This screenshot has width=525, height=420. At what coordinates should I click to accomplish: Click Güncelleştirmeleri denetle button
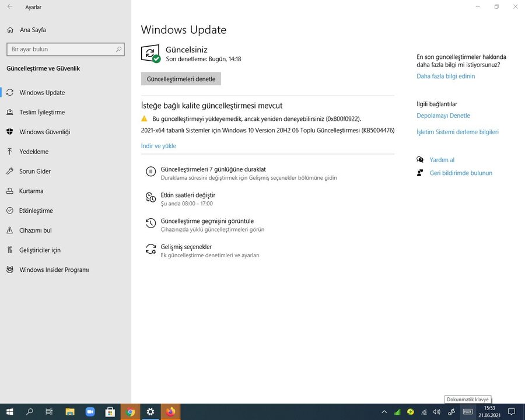[x=181, y=79]
